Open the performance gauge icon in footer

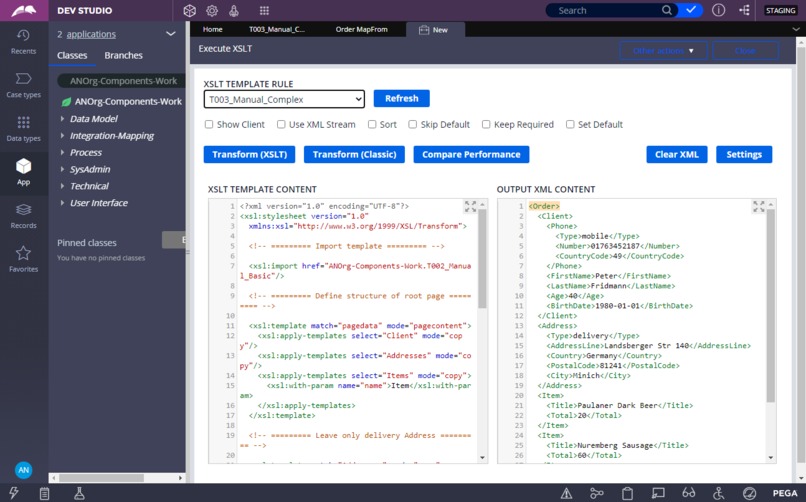(x=750, y=494)
